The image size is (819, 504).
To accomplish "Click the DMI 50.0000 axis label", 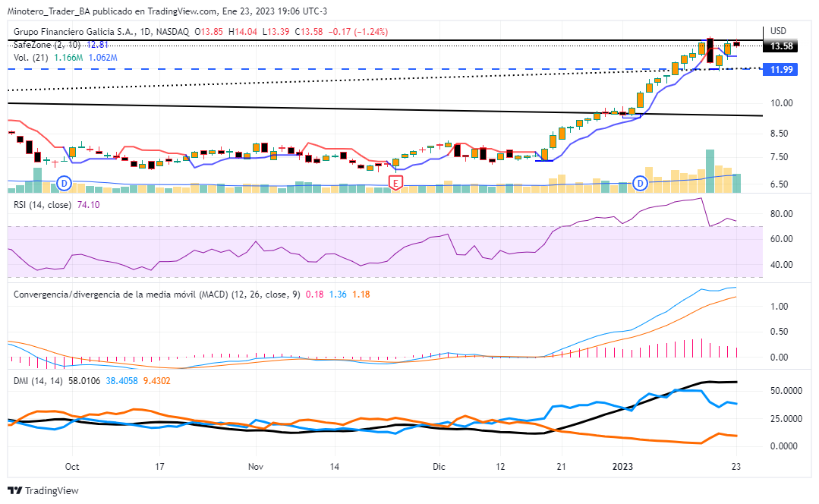I will click(x=786, y=391).
